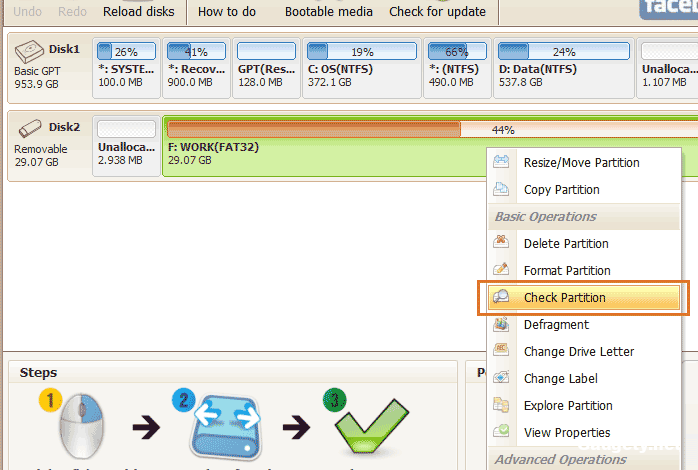This screenshot has width=698, height=470.
Task: Select Change Label menu entry
Action: tap(560, 379)
